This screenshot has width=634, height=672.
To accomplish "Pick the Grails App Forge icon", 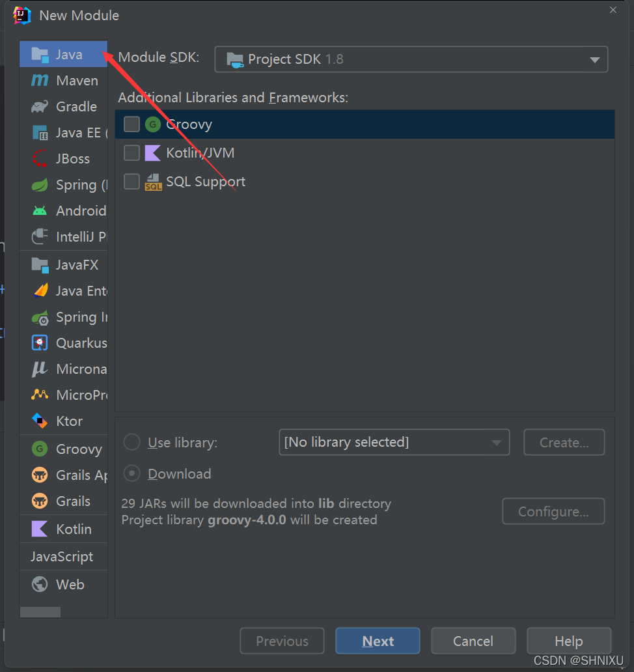I will pyautogui.click(x=40, y=475).
